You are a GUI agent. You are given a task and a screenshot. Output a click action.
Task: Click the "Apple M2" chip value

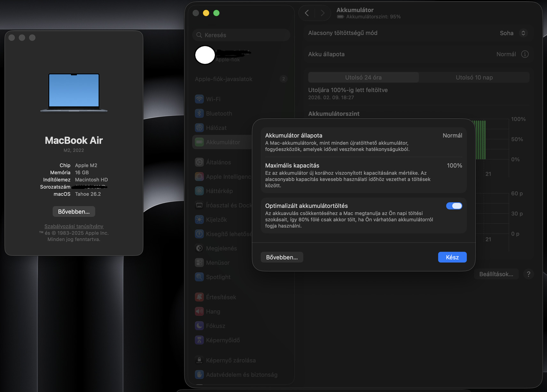point(86,165)
